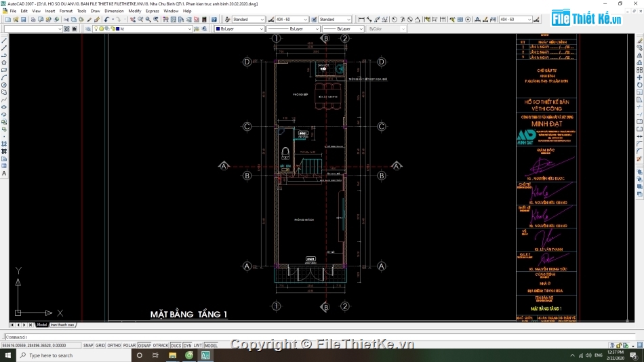Click the Save icon in toolbar
644x362 pixels.
24,19
